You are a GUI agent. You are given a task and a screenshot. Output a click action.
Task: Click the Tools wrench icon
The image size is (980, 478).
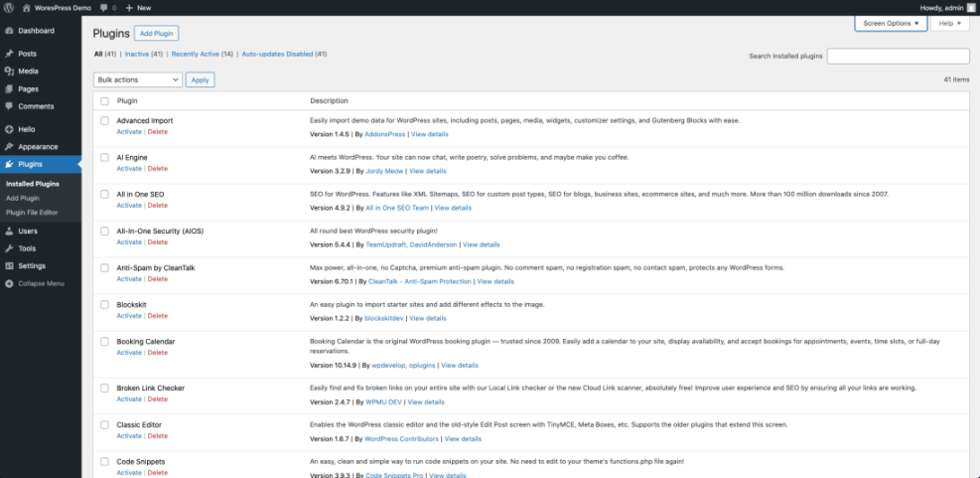click(9, 248)
